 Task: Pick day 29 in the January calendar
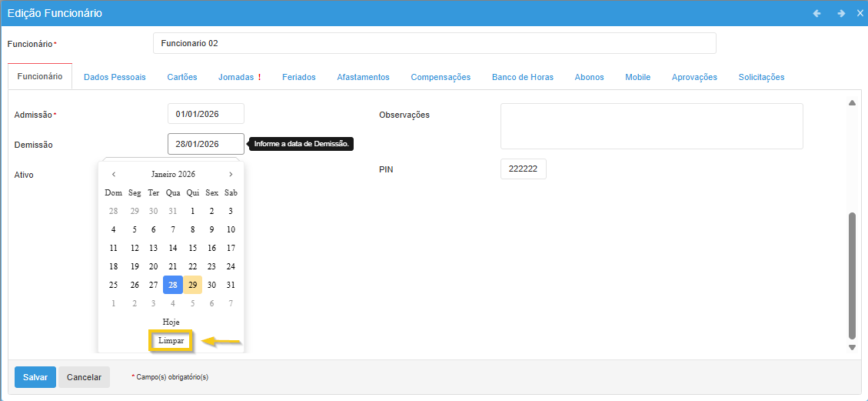(x=192, y=285)
